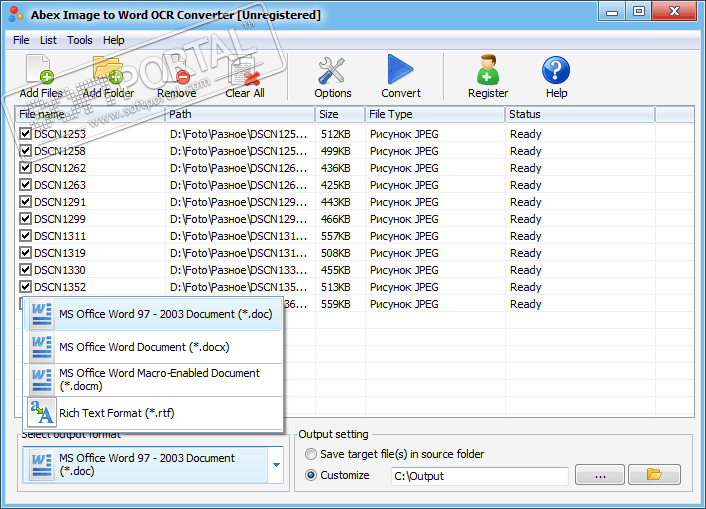Viewport: 706px width, 509px height.
Task: Click the 559KB size cell
Action: pyautogui.click(x=335, y=304)
